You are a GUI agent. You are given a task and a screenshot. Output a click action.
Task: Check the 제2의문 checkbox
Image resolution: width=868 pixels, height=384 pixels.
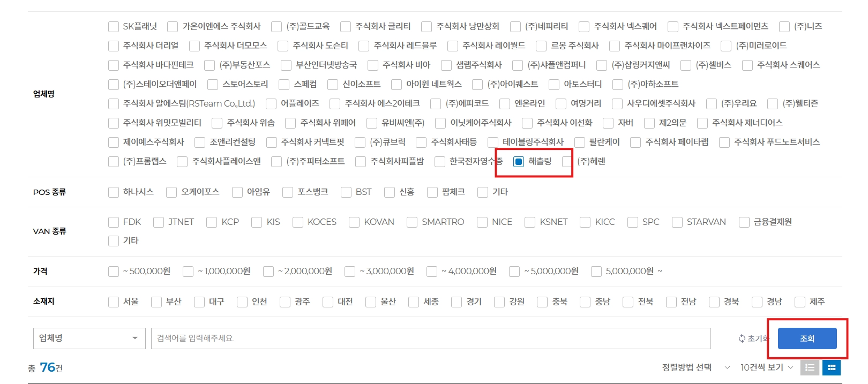coord(649,123)
